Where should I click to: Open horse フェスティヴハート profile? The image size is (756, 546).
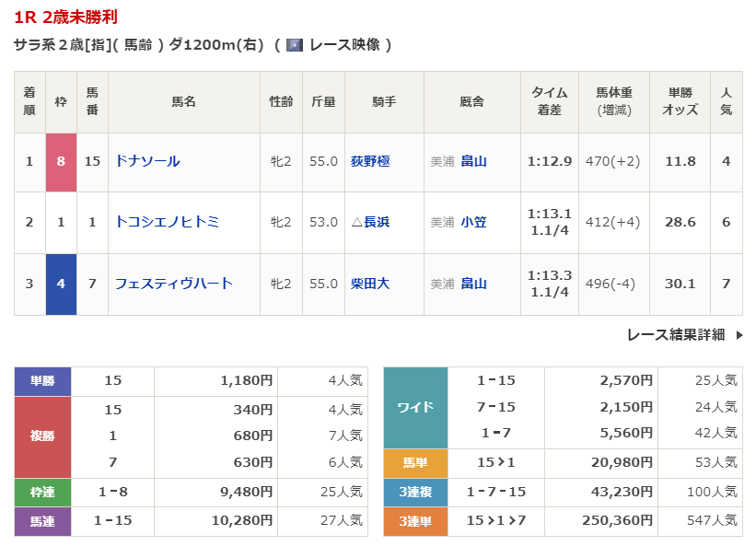tap(173, 284)
